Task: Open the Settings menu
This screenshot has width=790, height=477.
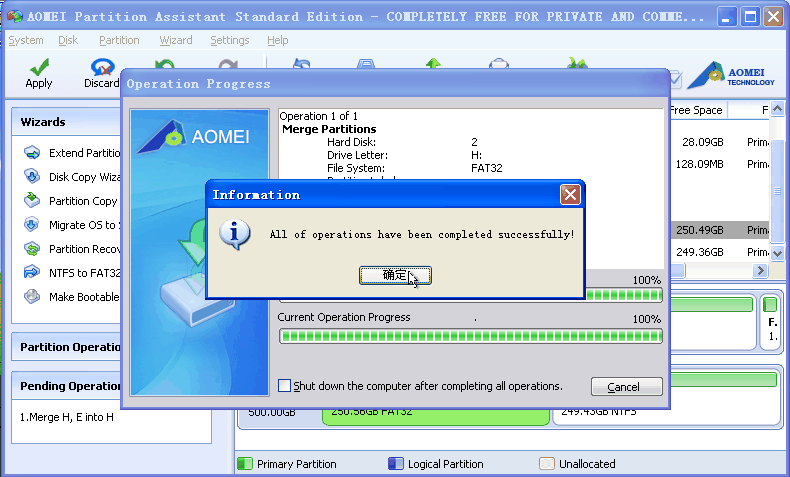Action: (230, 40)
